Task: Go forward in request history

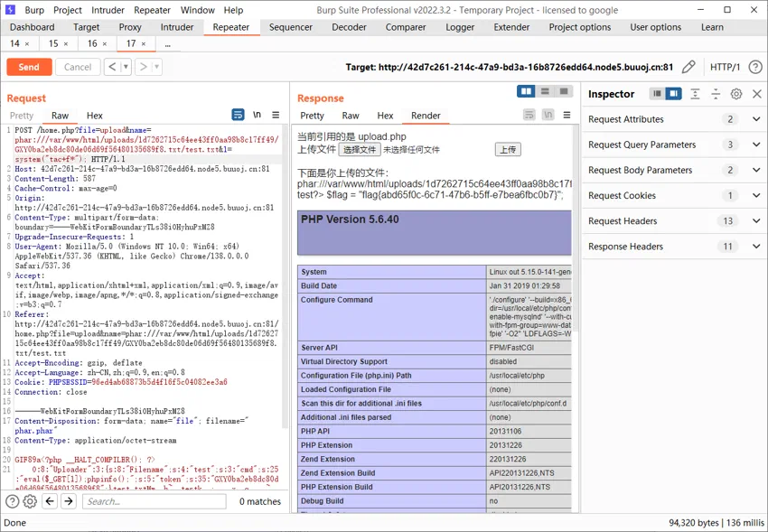Action: (x=143, y=67)
